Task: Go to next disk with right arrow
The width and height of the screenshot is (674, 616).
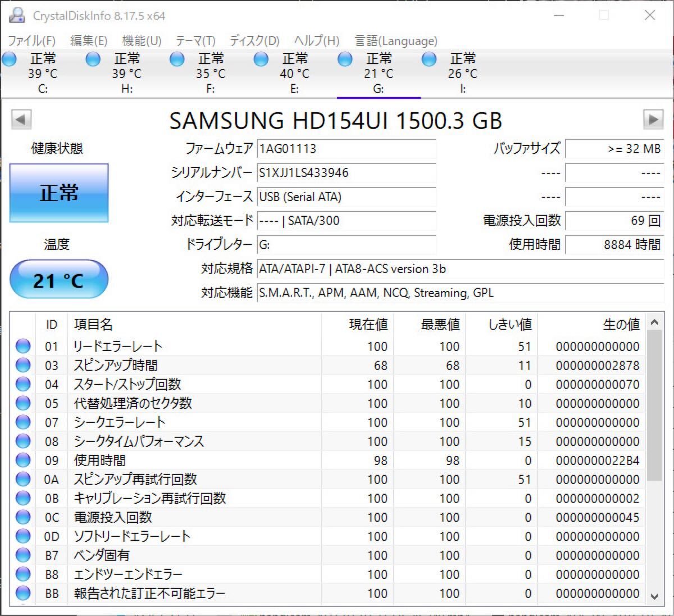Action: coord(653,120)
